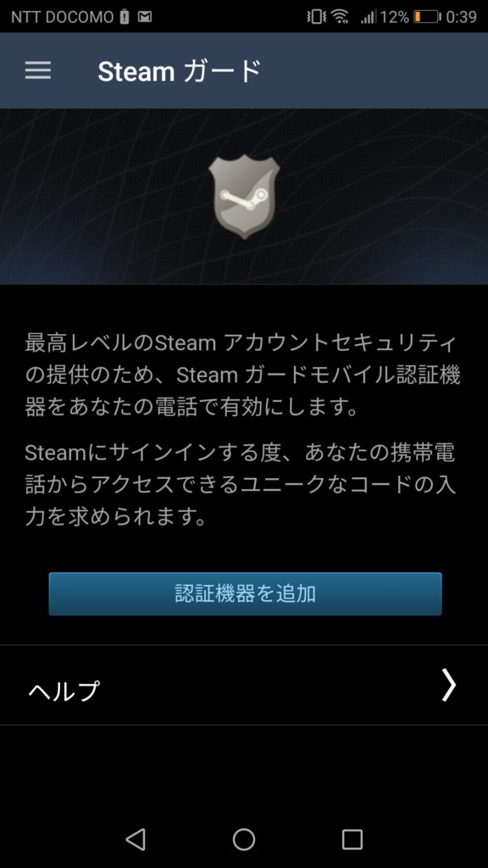This screenshot has height=868, width=488.
Task: Open the hamburger navigation menu
Action: 37,70
